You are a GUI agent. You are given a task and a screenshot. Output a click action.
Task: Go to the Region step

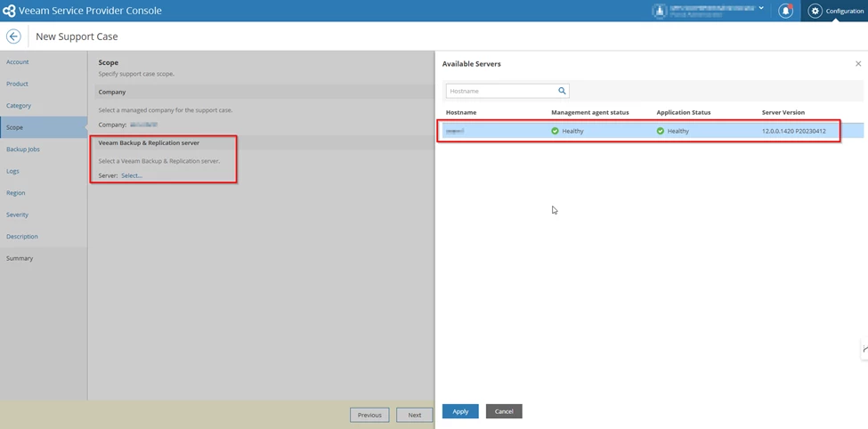click(15, 192)
